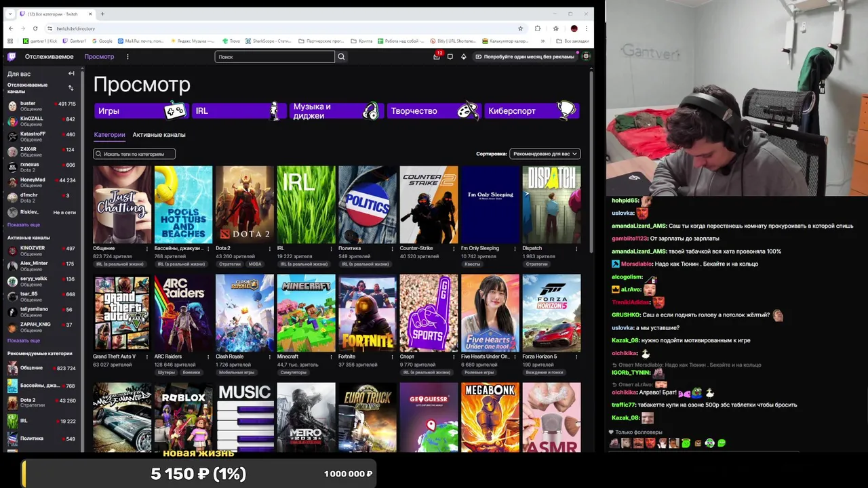868x488 pixels.
Task: Open the Рекомендовано для вас sort dropdown
Action: coord(545,154)
